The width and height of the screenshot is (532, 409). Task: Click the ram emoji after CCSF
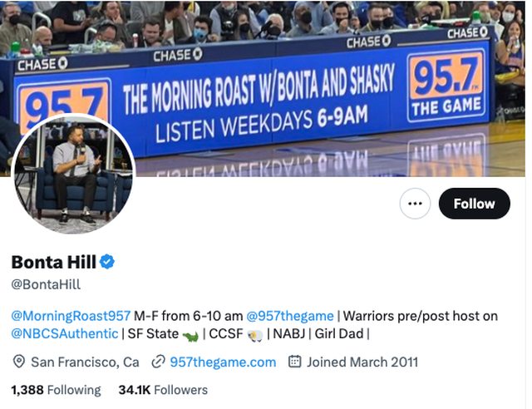(255, 336)
